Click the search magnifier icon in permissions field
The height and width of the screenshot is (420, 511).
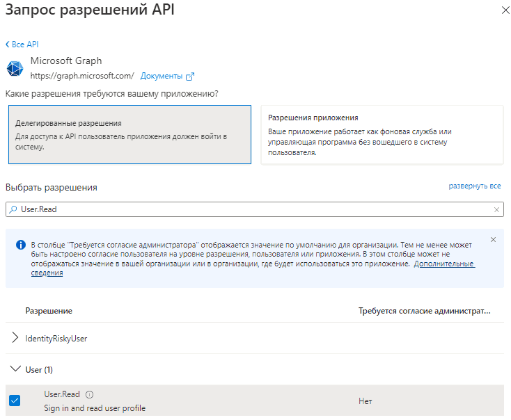pyautogui.click(x=13, y=209)
